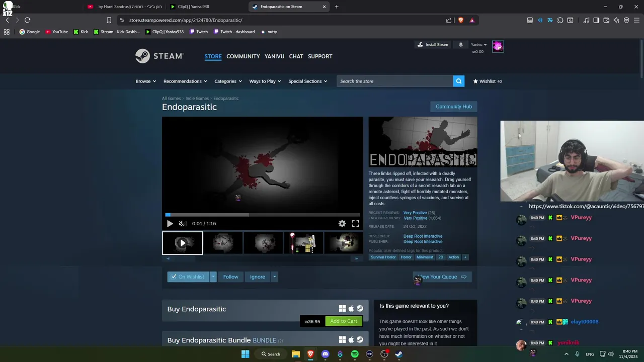This screenshot has width=644, height=362.
Task: Open browser extensions puzzle icon
Action: (x=560, y=20)
